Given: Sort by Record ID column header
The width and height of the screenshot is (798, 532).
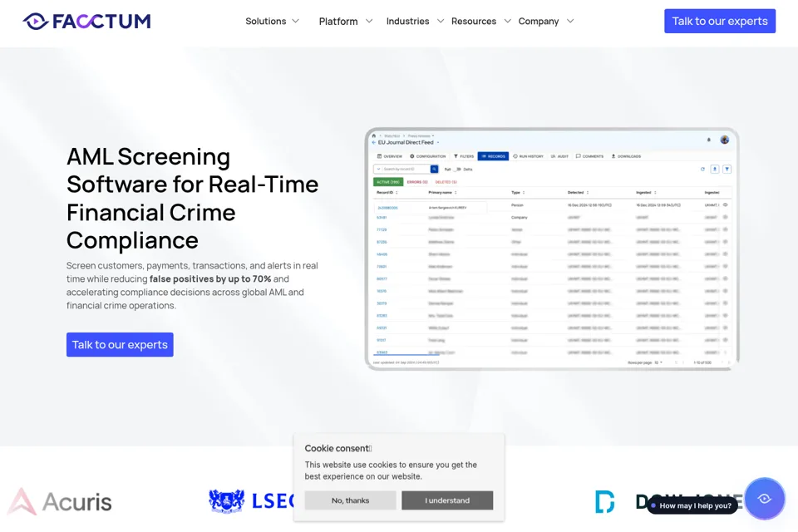Looking at the screenshot, I should [387, 193].
